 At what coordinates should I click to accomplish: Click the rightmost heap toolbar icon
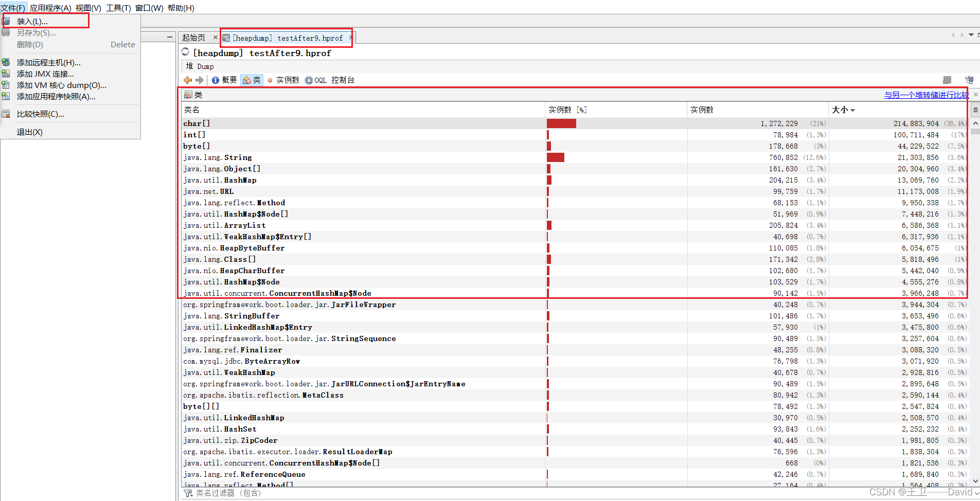pos(969,80)
